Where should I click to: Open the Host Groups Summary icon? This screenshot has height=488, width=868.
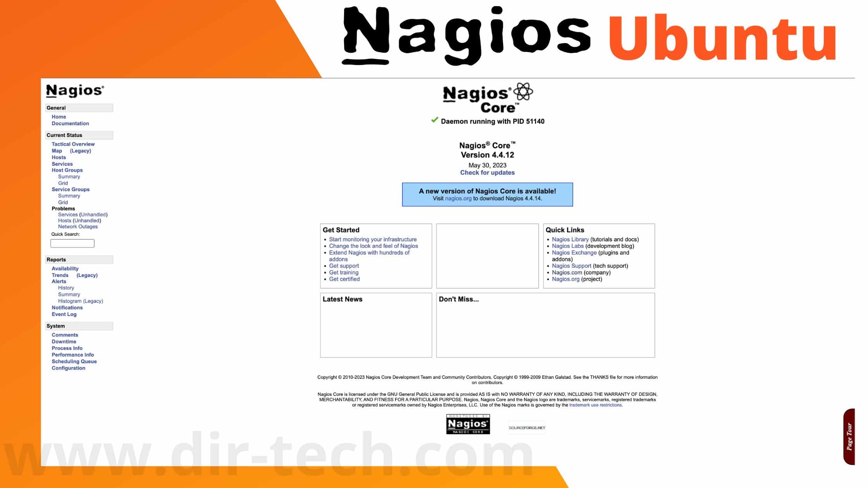69,176
